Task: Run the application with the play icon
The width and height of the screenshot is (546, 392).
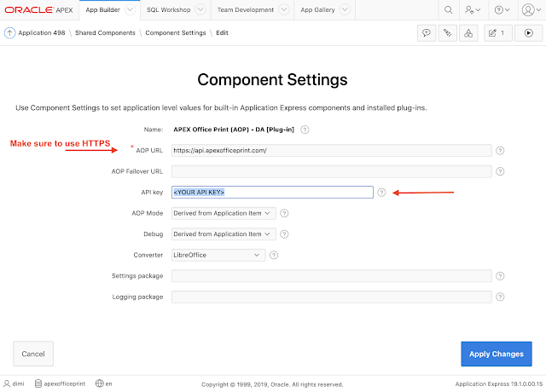Action: pos(527,33)
